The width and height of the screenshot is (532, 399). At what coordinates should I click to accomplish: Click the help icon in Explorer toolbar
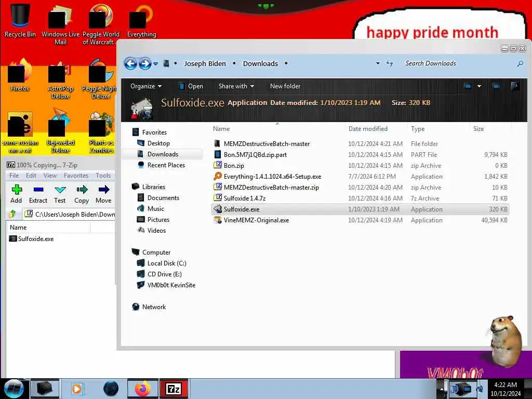click(x=515, y=86)
